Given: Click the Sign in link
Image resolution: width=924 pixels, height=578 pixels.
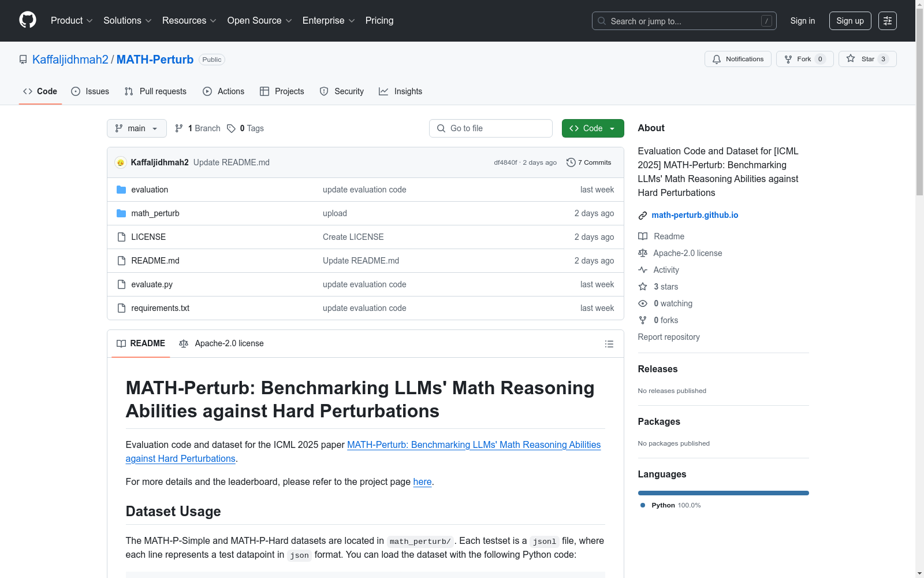Looking at the screenshot, I should (x=803, y=21).
